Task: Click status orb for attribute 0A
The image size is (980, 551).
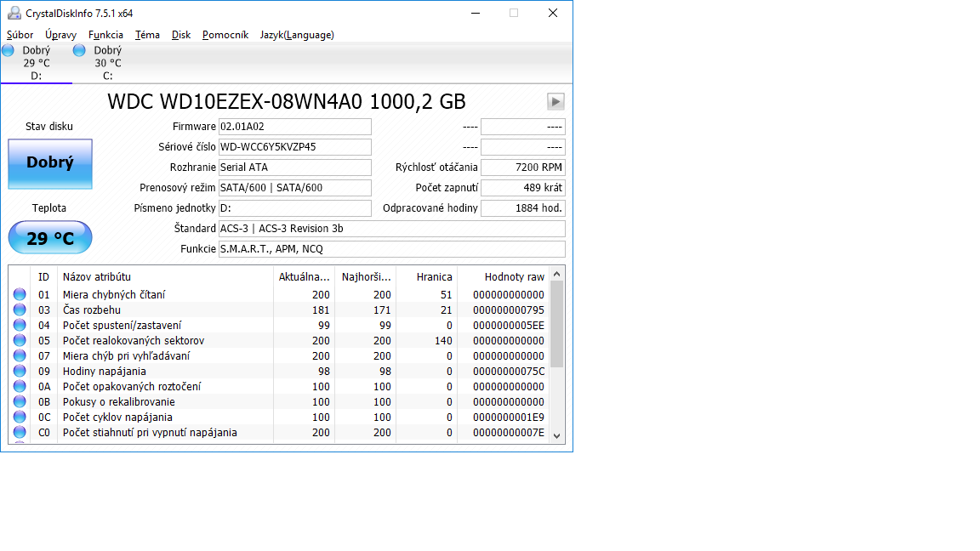Action: [x=20, y=386]
